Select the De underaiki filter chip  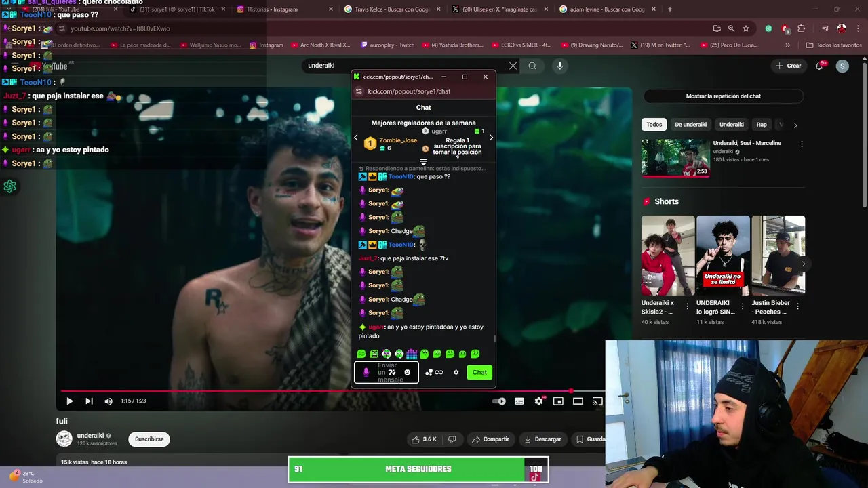tap(690, 125)
